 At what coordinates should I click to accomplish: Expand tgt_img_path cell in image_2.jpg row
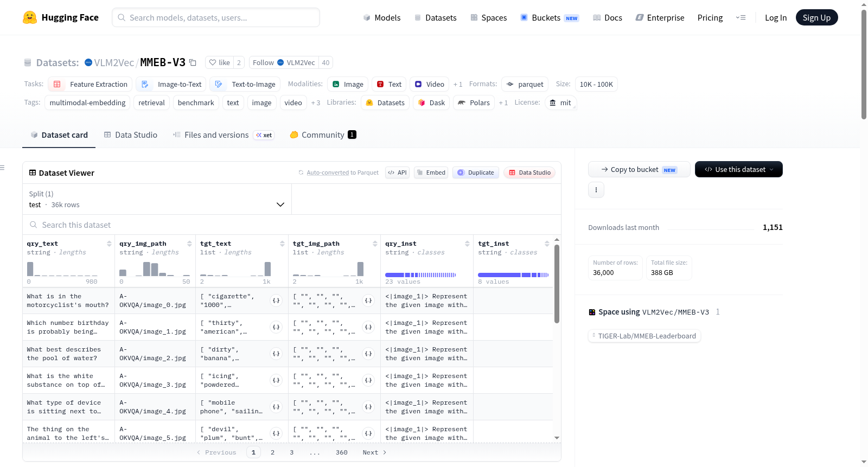coord(368,354)
